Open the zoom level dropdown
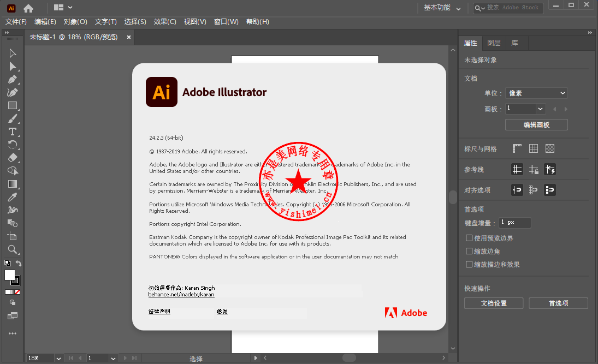Viewport: 598px width, 364px height. pos(58,359)
